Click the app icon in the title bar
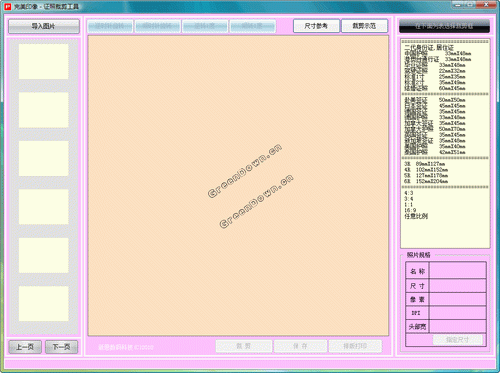The height and width of the screenshot is (373, 500). [x=8, y=6]
